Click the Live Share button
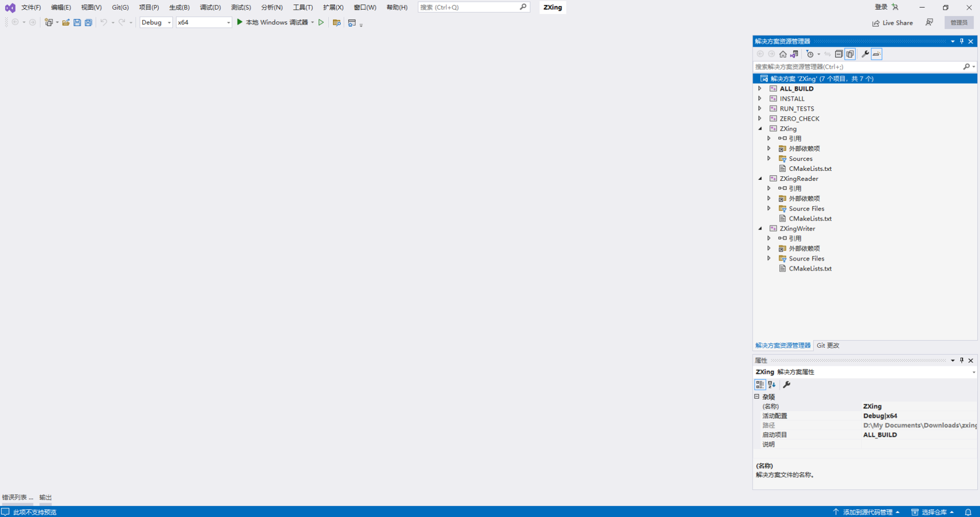This screenshot has width=980, height=517. pyautogui.click(x=892, y=22)
